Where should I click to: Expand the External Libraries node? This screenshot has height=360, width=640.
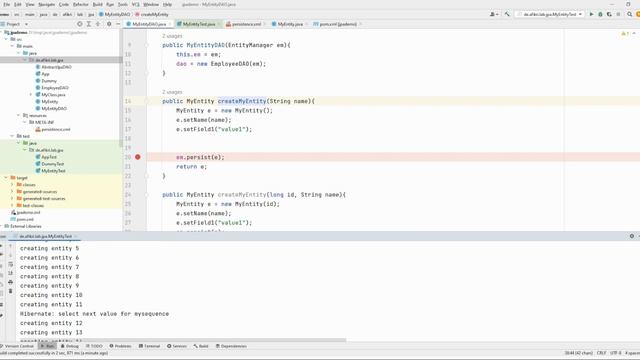pos(2,226)
